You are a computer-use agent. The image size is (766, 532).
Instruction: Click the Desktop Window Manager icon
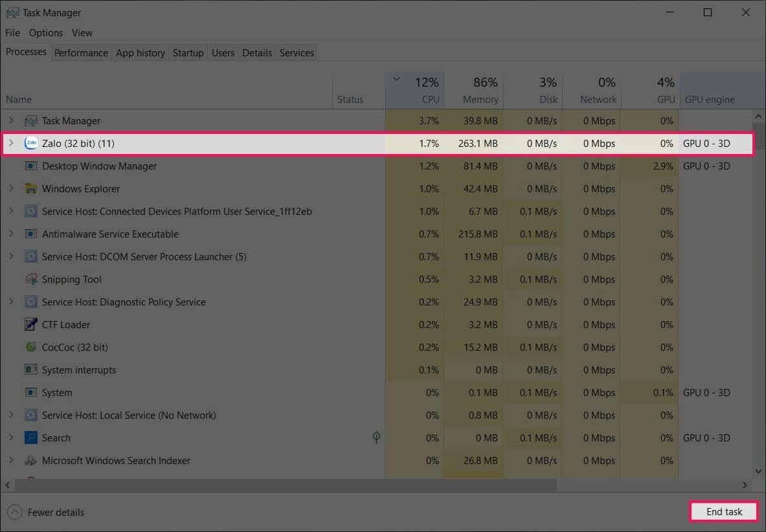(x=31, y=166)
